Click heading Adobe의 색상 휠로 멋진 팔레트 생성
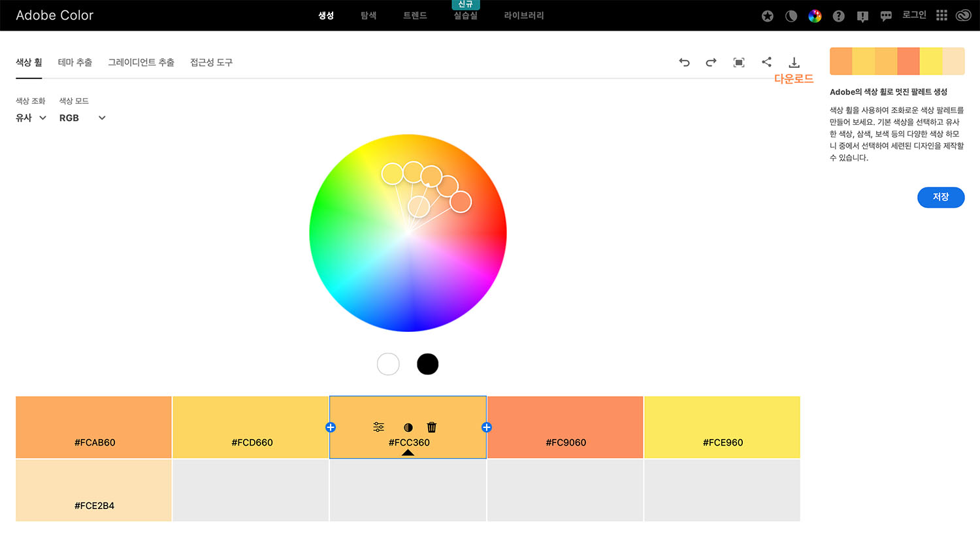The width and height of the screenshot is (980, 556). pos(889,92)
